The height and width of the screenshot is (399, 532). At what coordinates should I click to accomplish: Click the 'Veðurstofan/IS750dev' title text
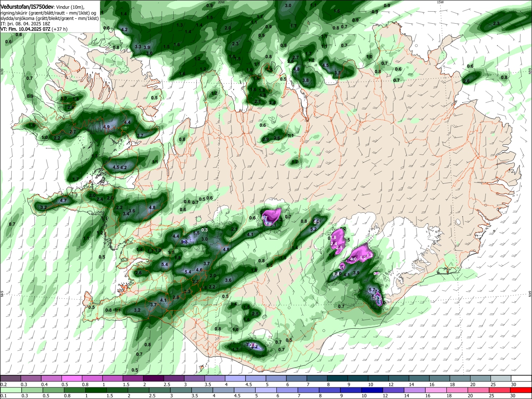[27, 7]
